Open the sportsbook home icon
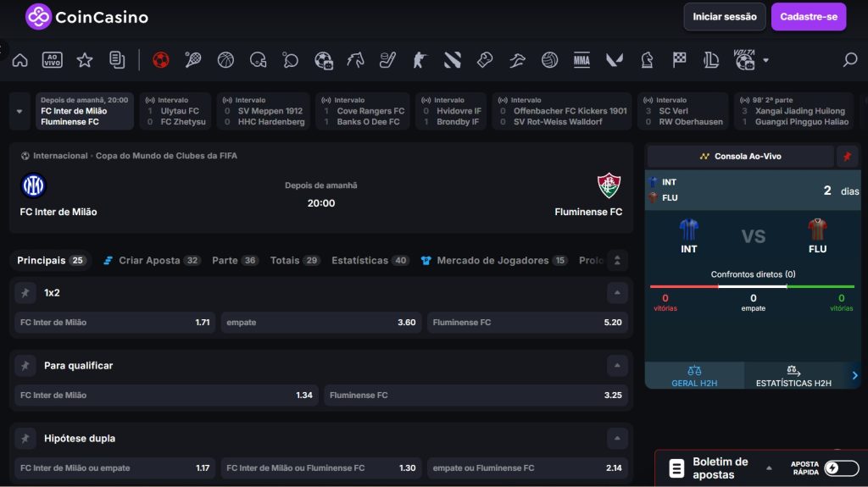 [x=20, y=60]
